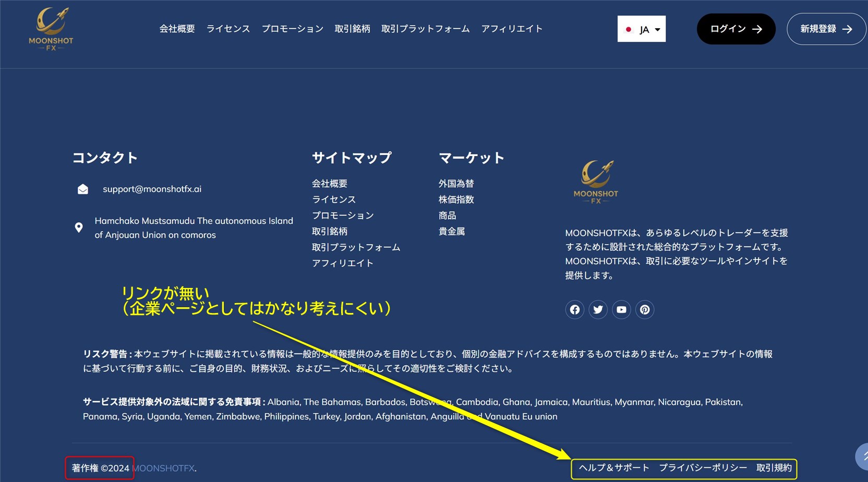Open the 外国為替 market link

click(x=456, y=184)
